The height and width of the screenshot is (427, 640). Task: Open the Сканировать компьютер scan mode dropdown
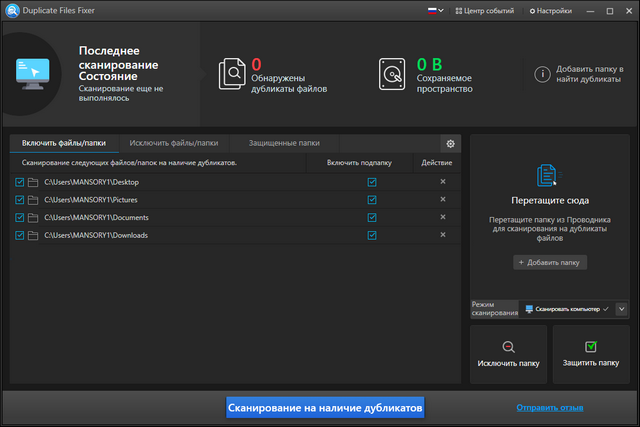tap(566, 310)
